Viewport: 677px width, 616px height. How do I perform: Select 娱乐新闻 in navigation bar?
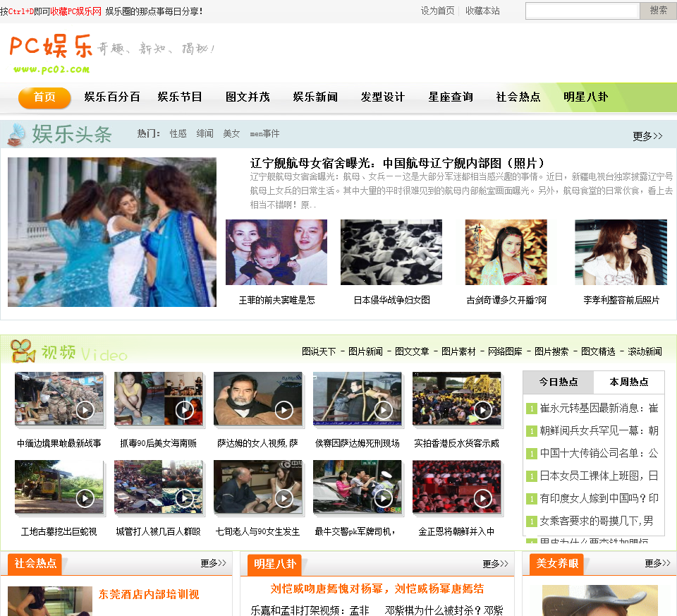(x=315, y=97)
